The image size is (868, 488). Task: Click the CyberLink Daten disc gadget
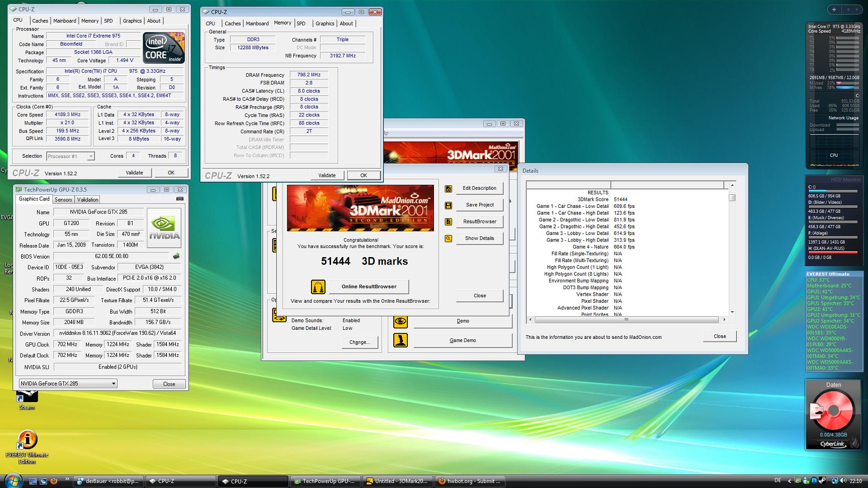click(833, 414)
